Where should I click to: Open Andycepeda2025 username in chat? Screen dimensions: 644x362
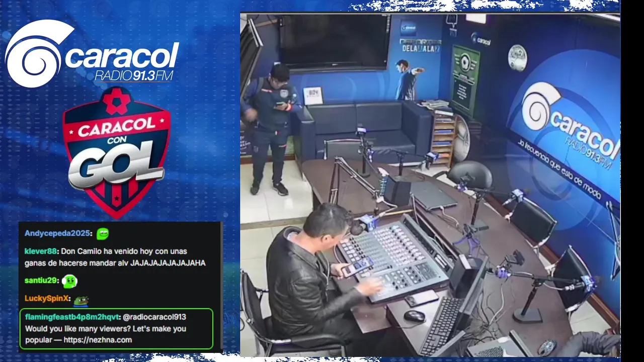click(x=58, y=234)
